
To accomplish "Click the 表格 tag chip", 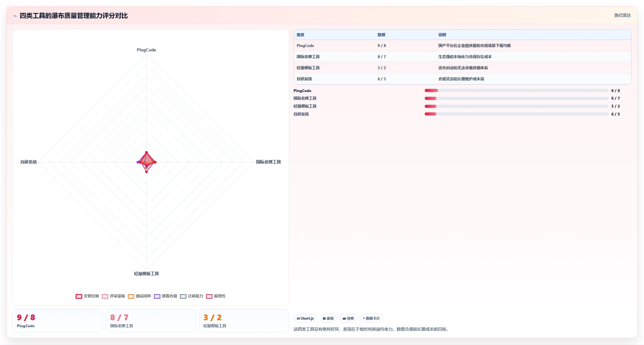I will 328,318.
